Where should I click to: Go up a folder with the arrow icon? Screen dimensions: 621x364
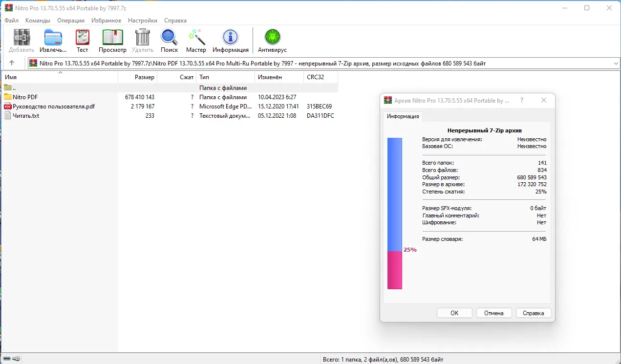[x=11, y=63]
